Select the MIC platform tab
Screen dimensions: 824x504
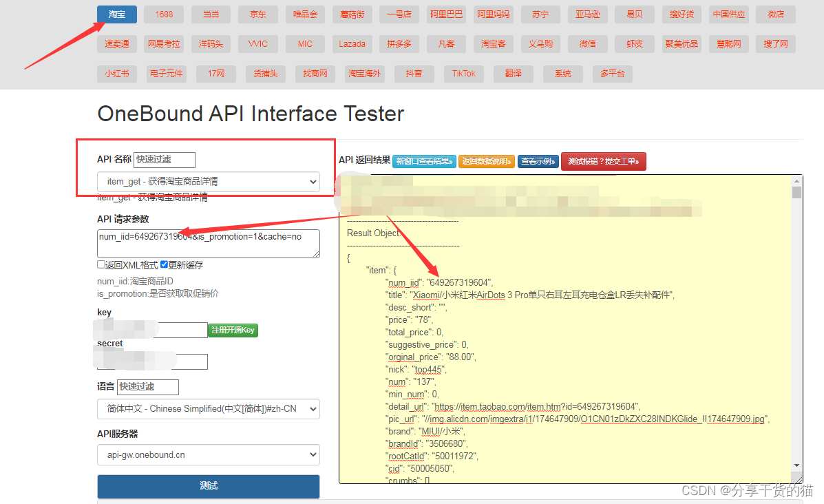coord(306,43)
